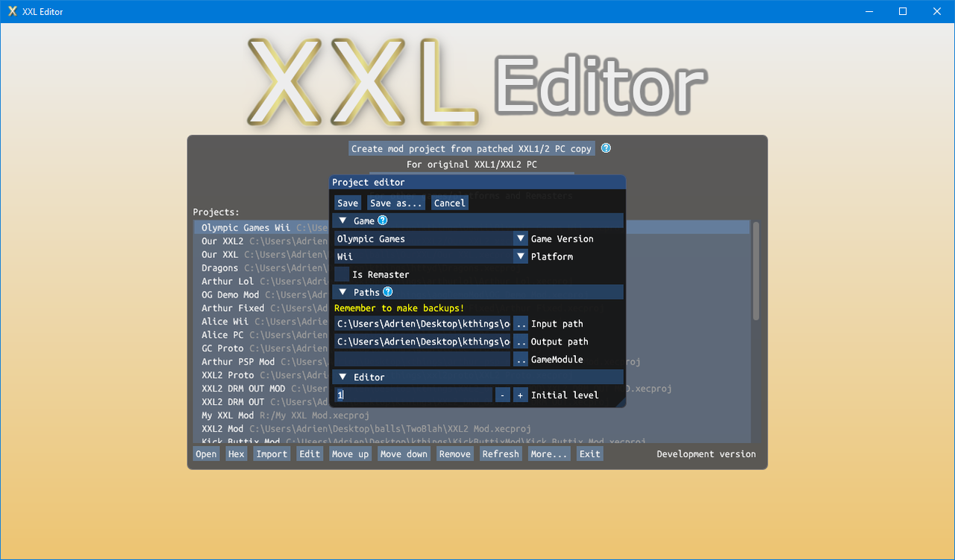Click the Initial level number field

coord(413,395)
